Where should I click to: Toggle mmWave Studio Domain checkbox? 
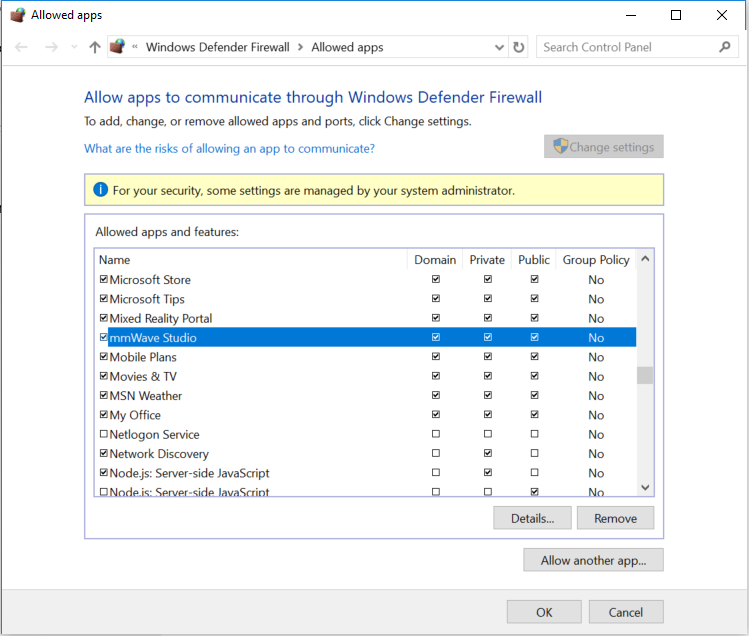point(436,337)
